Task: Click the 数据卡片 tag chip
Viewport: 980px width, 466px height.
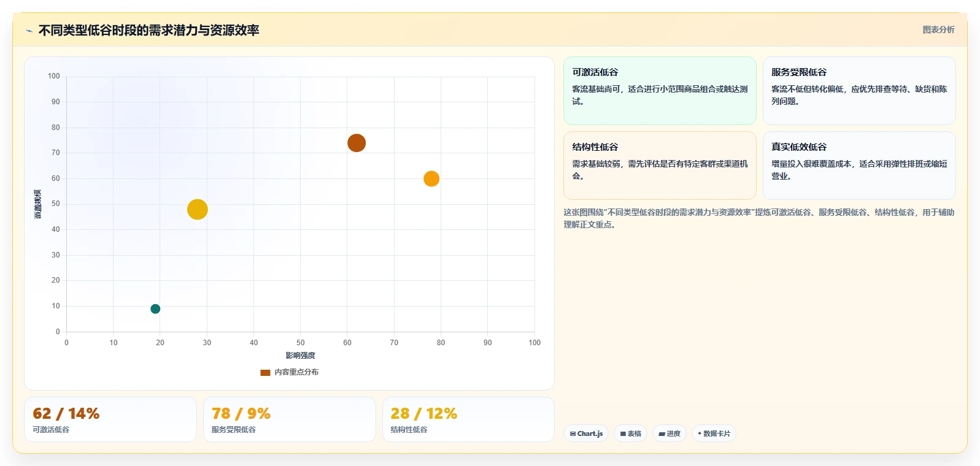Action: click(x=714, y=434)
